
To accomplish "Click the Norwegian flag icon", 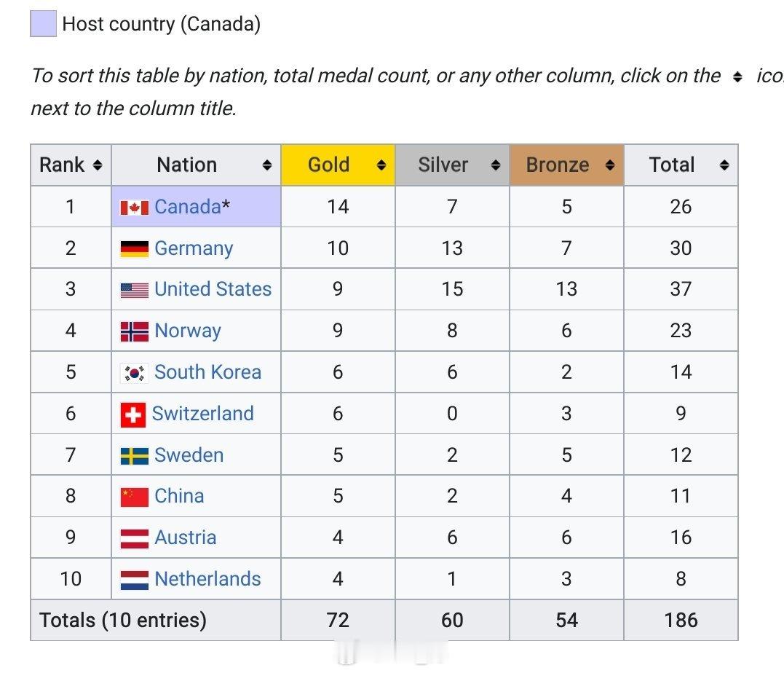I will [133, 331].
